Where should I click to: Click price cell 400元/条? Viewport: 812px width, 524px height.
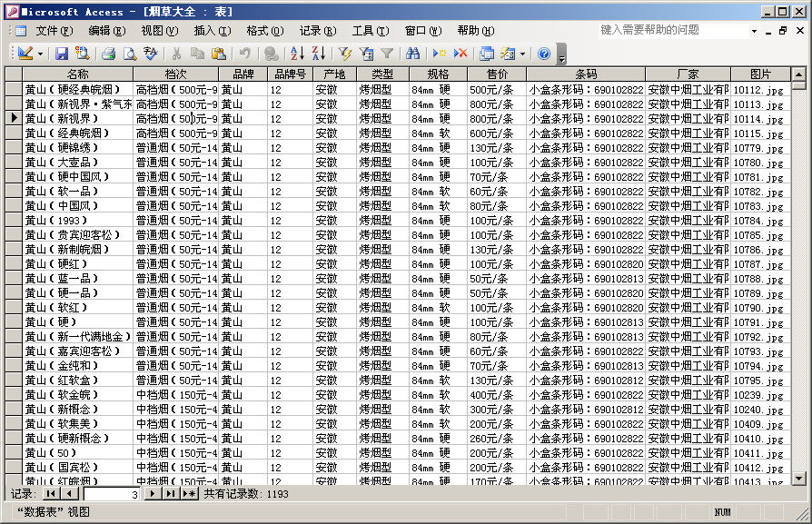(497, 394)
